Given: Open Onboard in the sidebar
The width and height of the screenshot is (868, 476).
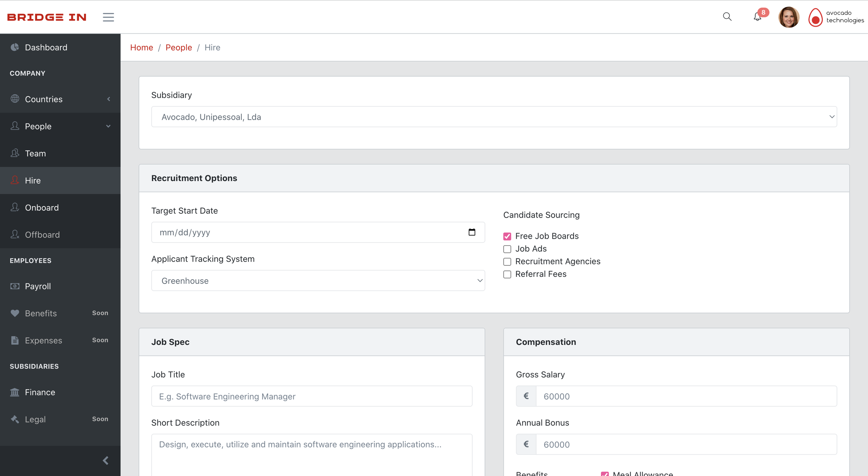Looking at the screenshot, I should pos(42,207).
